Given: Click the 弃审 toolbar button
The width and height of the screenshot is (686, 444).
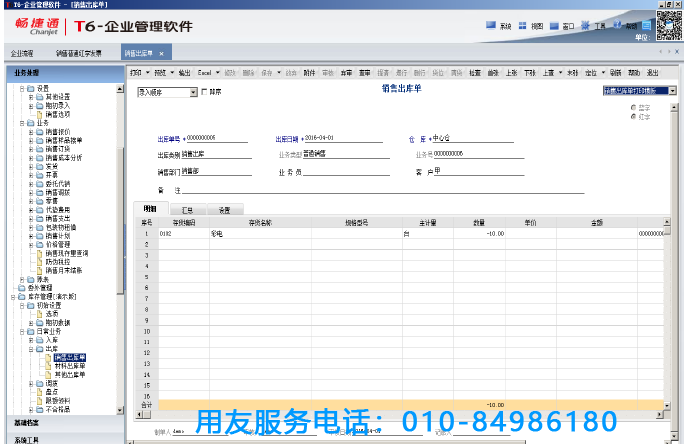Looking at the screenshot, I should 346,73.
